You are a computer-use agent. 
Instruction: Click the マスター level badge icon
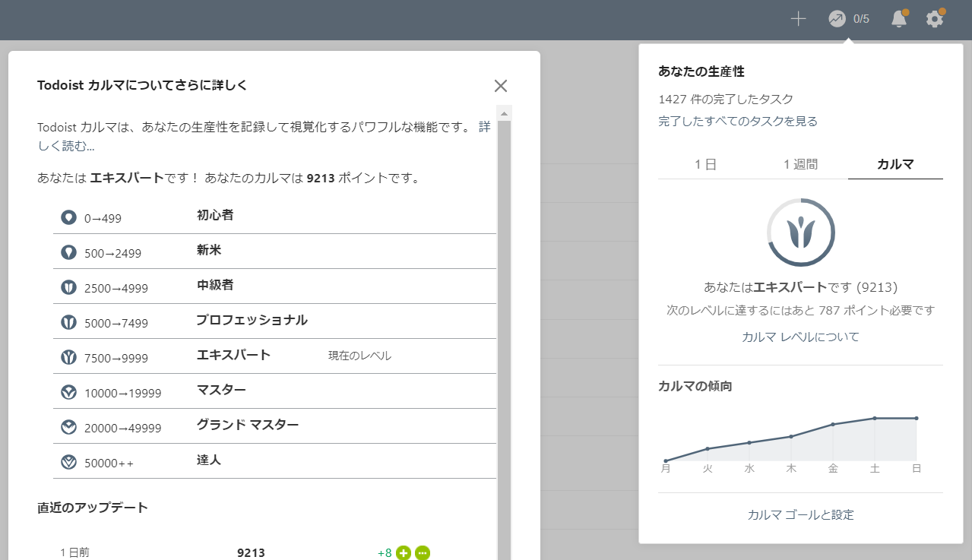coord(69,392)
